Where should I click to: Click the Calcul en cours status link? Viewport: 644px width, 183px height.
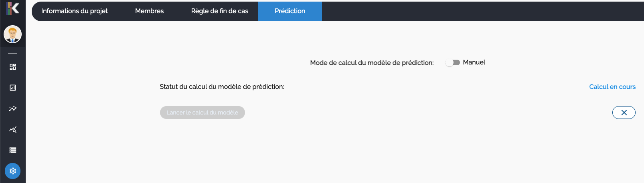pyautogui.click(x=612, y=87)
